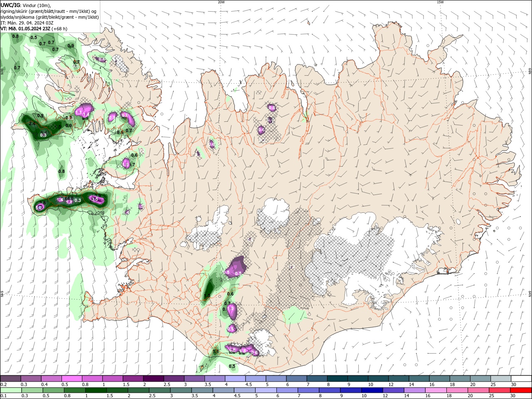Click the lower legend swatch starting at 18
The width and height of the screenshot is (532, 399).
458,390
